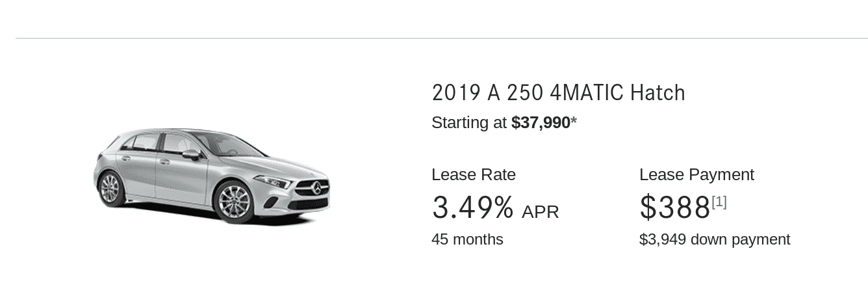
Task: Click the Mercedes star logo on grille
Action: pos(317,189)
